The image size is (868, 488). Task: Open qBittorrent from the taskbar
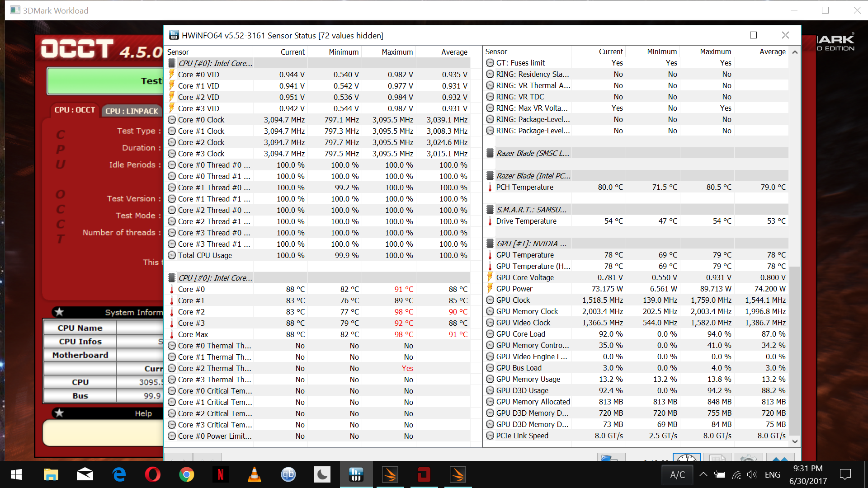288,474
